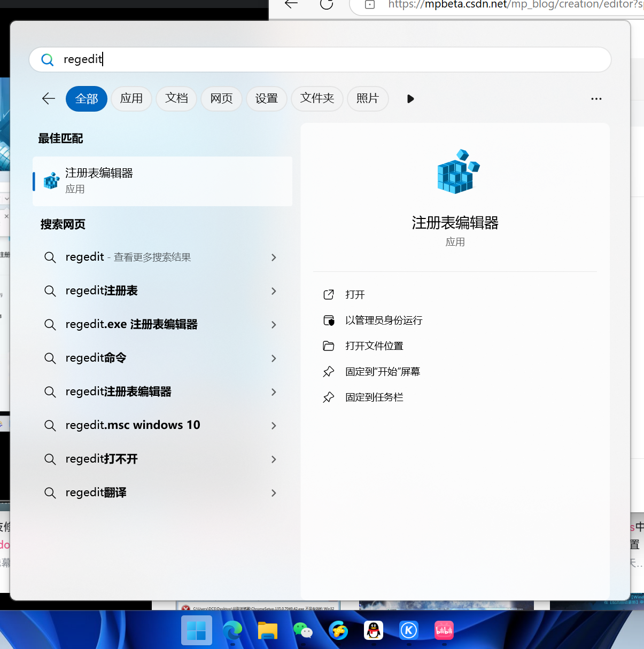Select the 应用 filter tab
Screen dimensions: 644x649
point(131,99)
